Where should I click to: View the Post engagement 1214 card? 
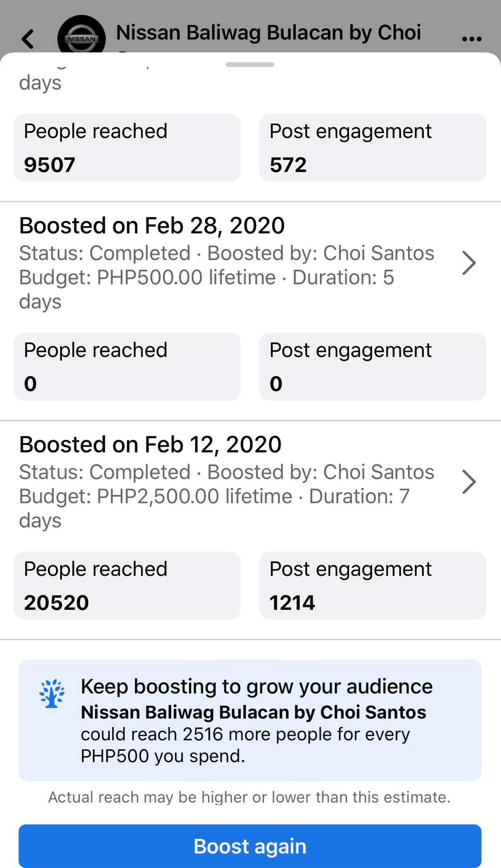click(x=372, y=585)
